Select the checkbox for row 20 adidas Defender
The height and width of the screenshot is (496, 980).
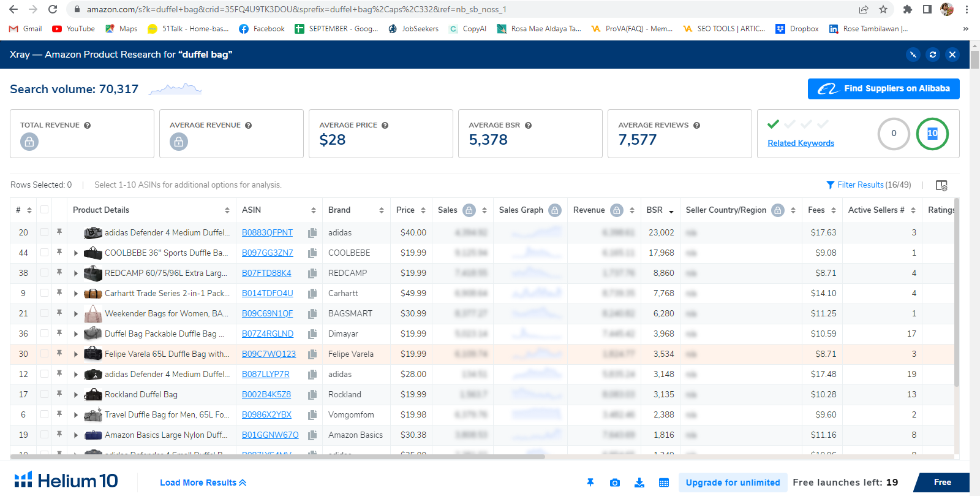tap(44, 232)
